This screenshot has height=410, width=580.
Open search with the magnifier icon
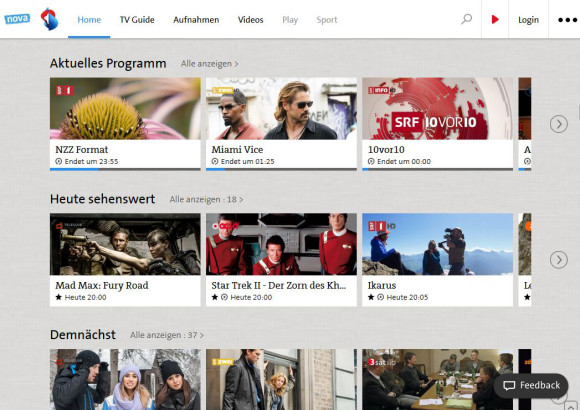coord(467,19)
